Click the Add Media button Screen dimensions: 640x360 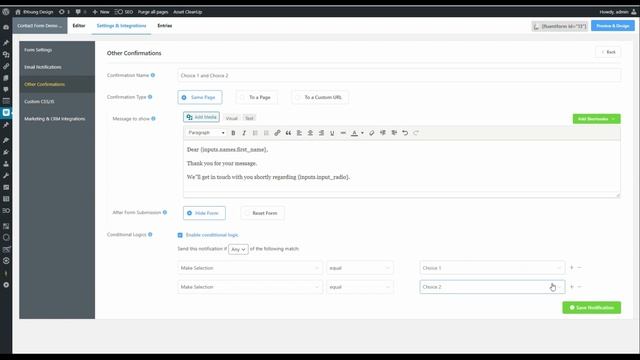tap(201, 117)
